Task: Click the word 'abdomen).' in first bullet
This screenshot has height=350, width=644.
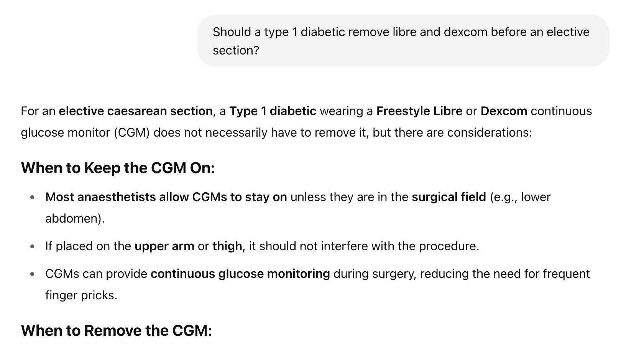Action: tap(75, 219)
